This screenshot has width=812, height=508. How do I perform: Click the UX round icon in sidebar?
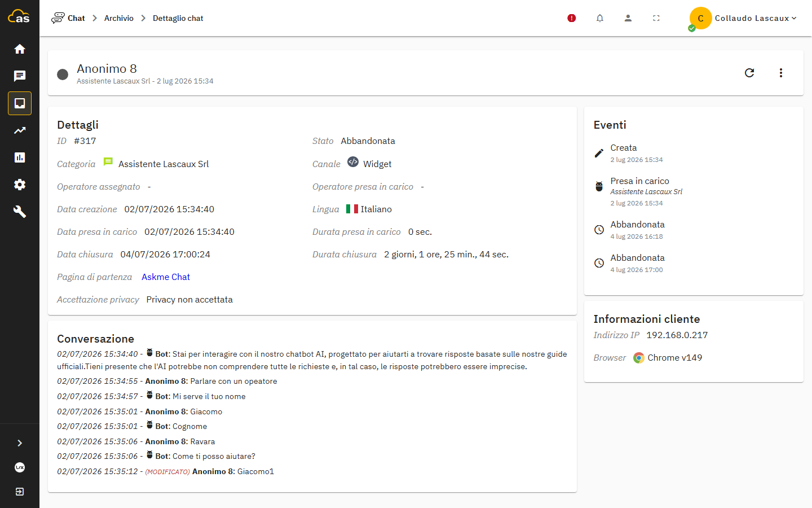pos(20,467)
